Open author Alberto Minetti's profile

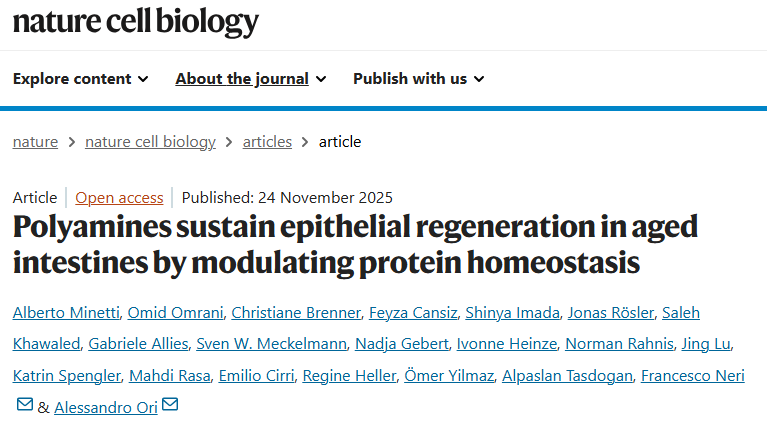(x=67, y=313)
